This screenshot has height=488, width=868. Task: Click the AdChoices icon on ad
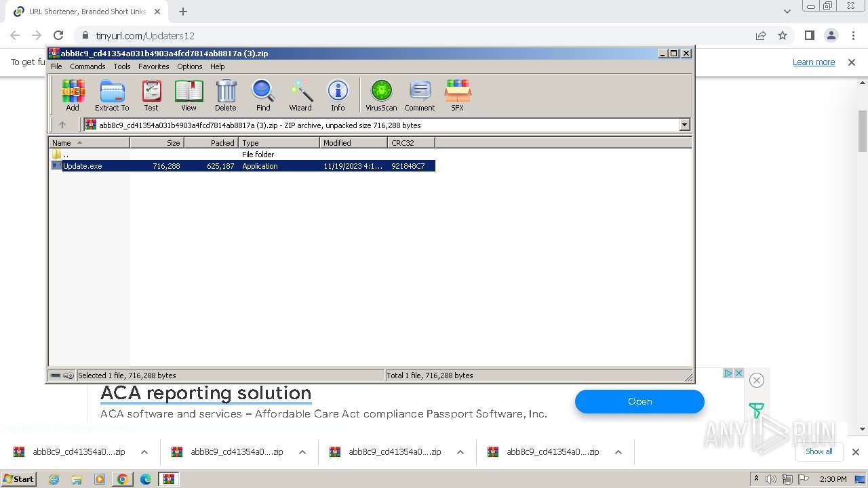728,373
